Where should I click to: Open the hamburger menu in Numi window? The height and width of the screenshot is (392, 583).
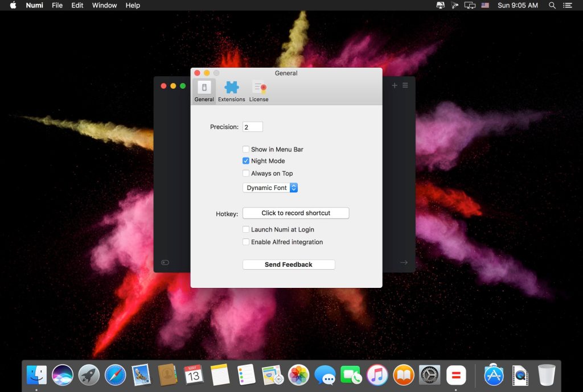tap(405, 85)
